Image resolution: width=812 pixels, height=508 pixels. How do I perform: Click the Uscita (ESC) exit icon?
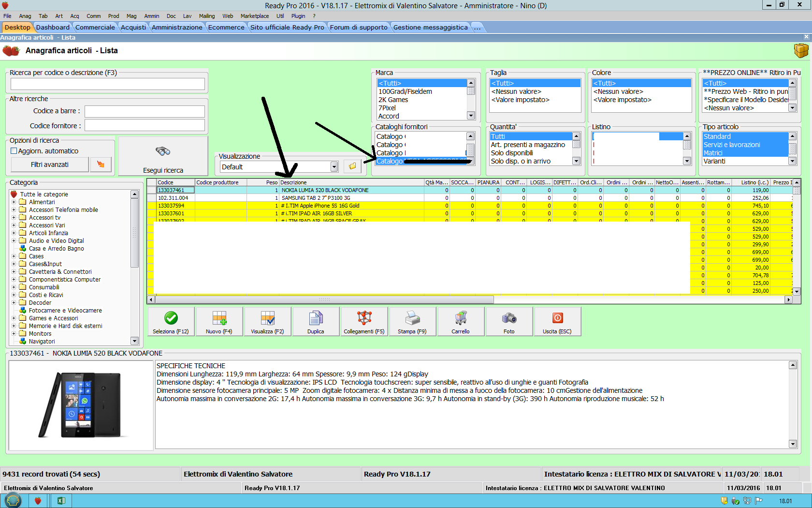click(557, 318)
